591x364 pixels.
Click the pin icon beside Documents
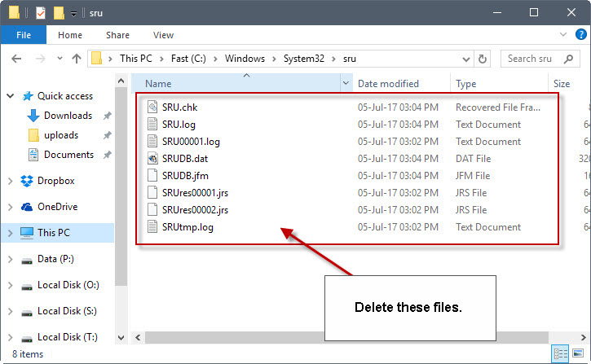tap(108, 155)
